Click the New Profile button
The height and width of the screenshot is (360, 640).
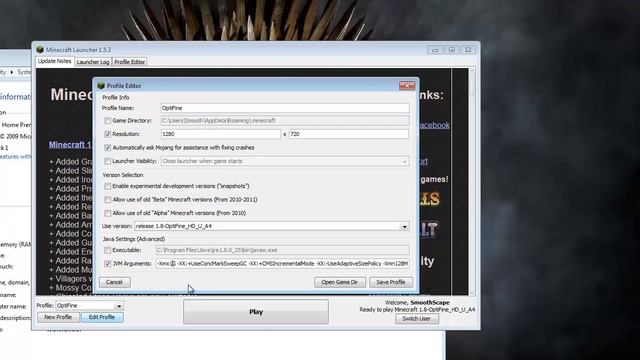click(x=58, y=317)
